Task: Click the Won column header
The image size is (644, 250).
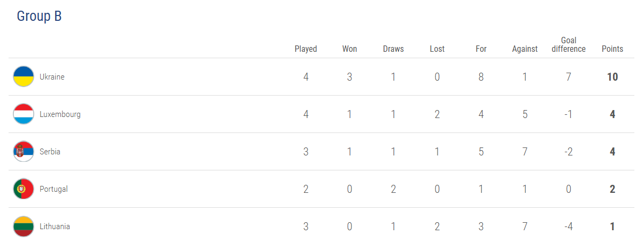Action: click(350, 49)
